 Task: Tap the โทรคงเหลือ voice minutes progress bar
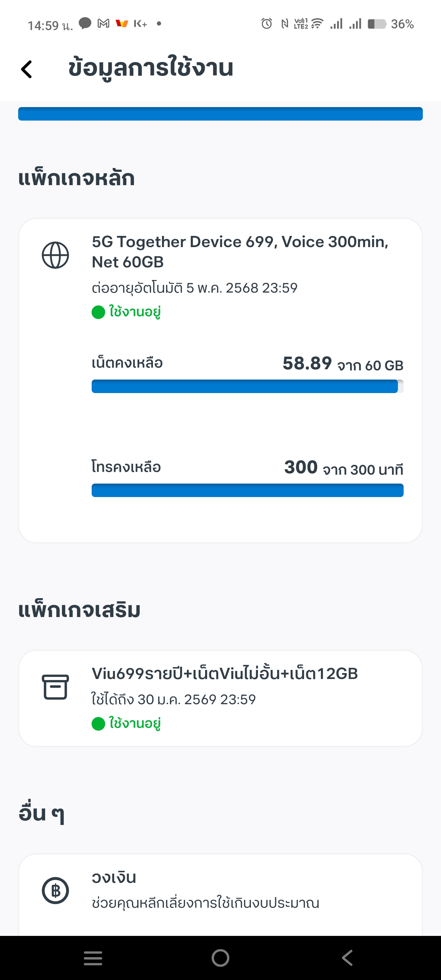(x=247, y=490)
